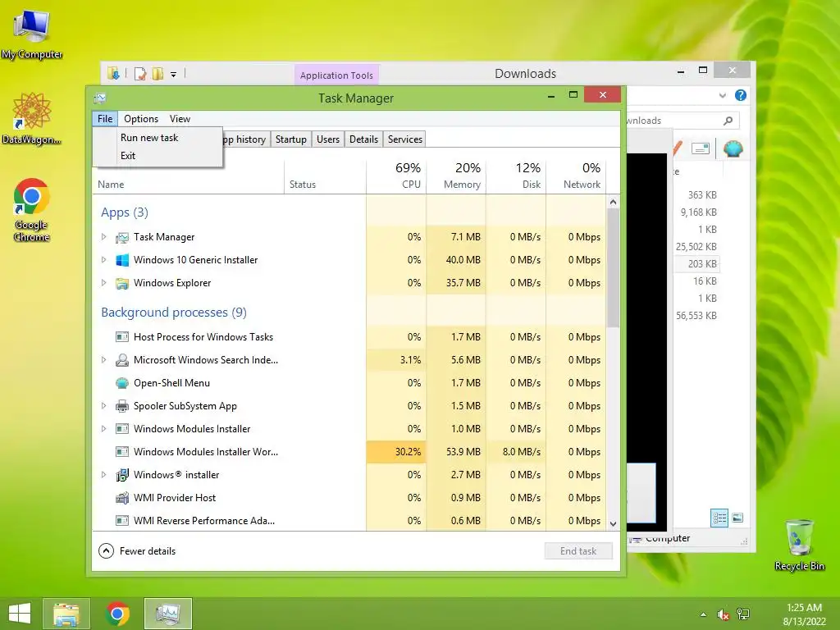Viewport: 840px width, 630px height.
Task: Switch Downloads window to details view icon
Action: 719,518
